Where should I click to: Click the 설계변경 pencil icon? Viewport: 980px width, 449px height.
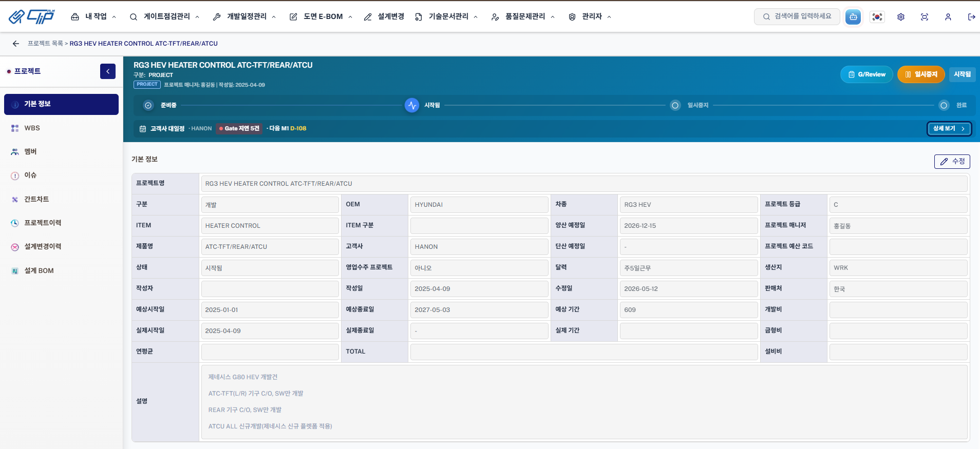pos(368,17)
